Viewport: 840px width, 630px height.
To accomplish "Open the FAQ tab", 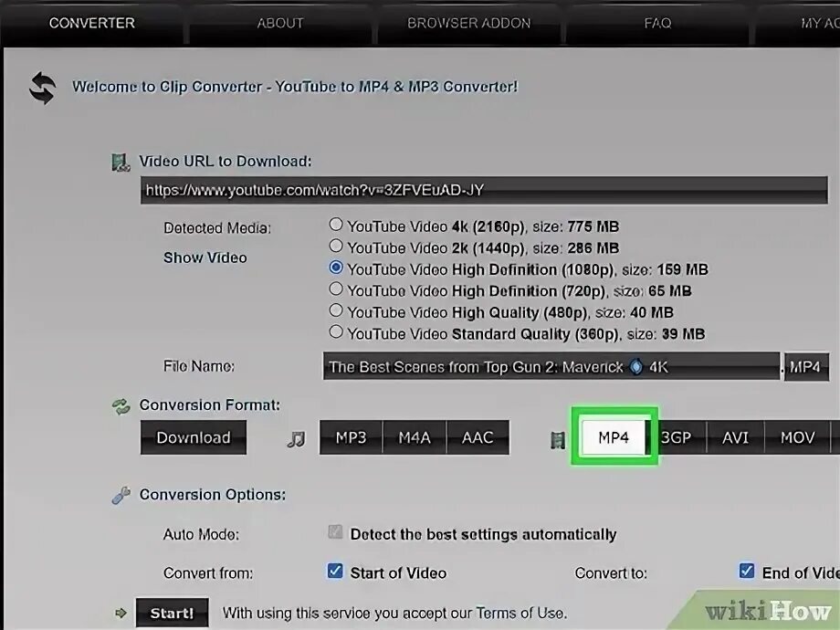I will 657,23.
